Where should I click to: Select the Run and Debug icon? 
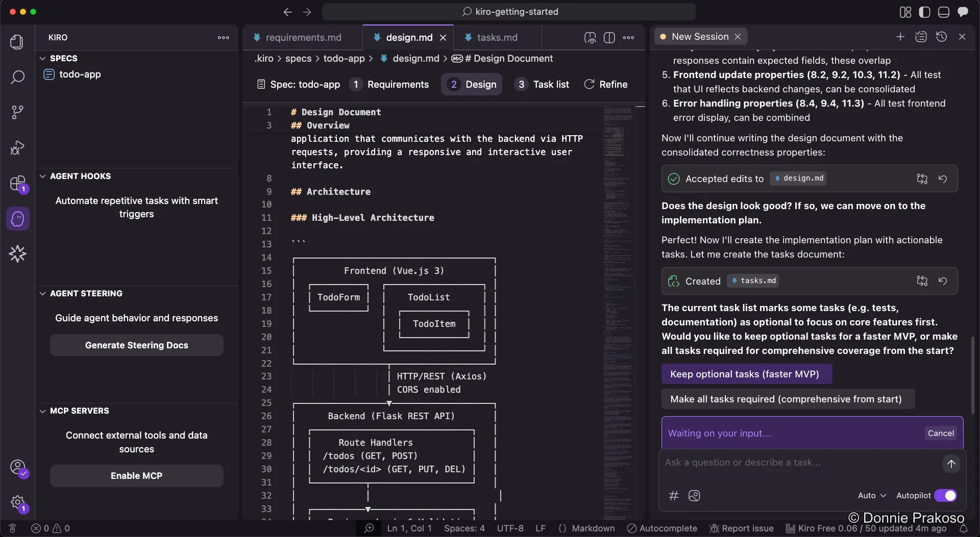[x=17, y=147]
